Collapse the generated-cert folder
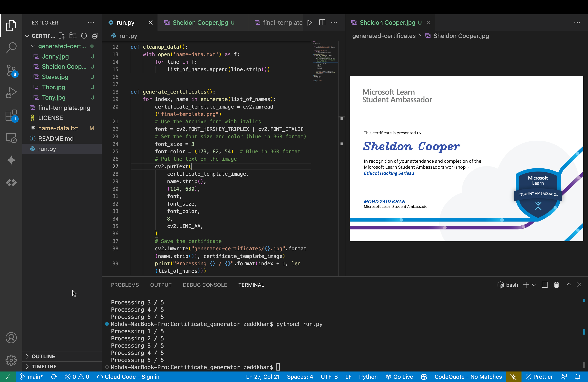Screen dimensions: 588x382 33,46
